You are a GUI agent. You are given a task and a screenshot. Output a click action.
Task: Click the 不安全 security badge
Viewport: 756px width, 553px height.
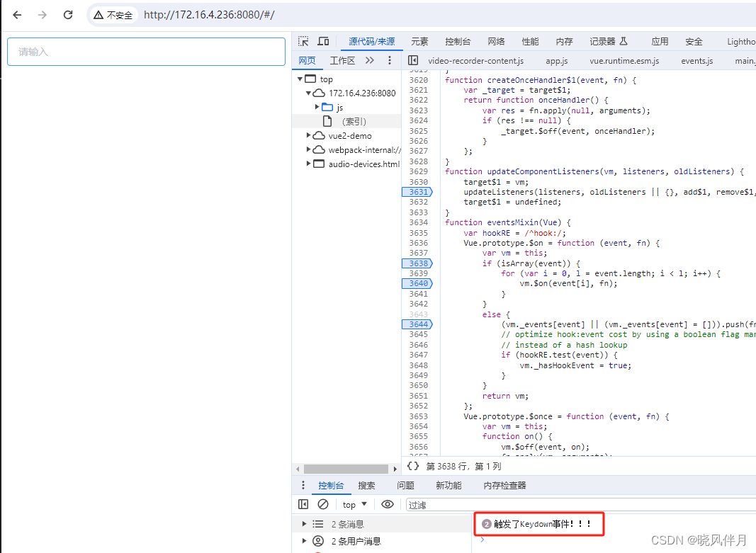113,14
